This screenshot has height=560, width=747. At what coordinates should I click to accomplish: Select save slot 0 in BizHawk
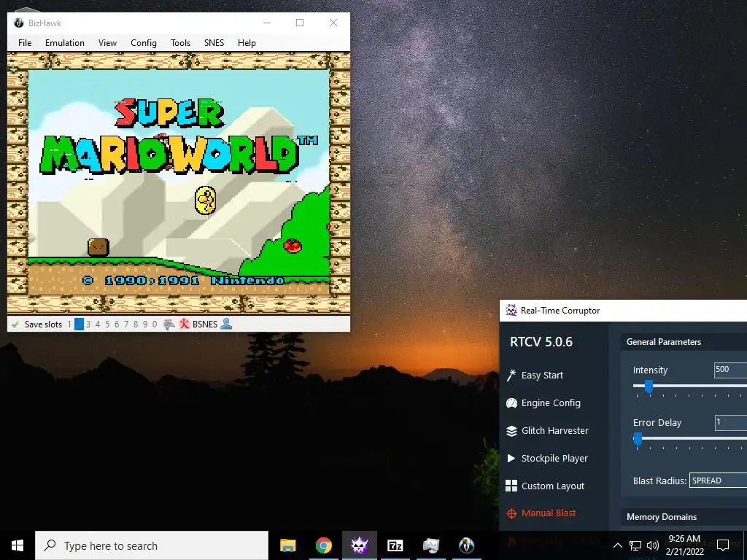click(155, 324)
